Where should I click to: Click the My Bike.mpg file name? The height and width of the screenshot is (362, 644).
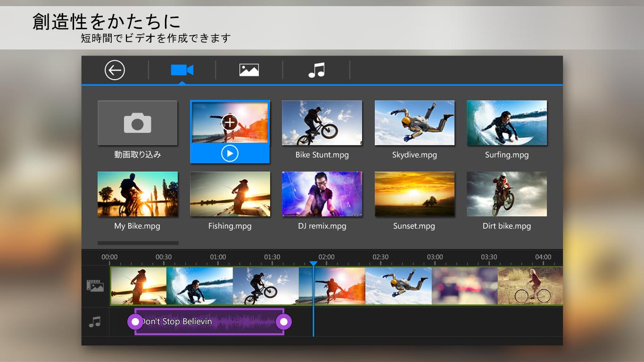point(137,226)
